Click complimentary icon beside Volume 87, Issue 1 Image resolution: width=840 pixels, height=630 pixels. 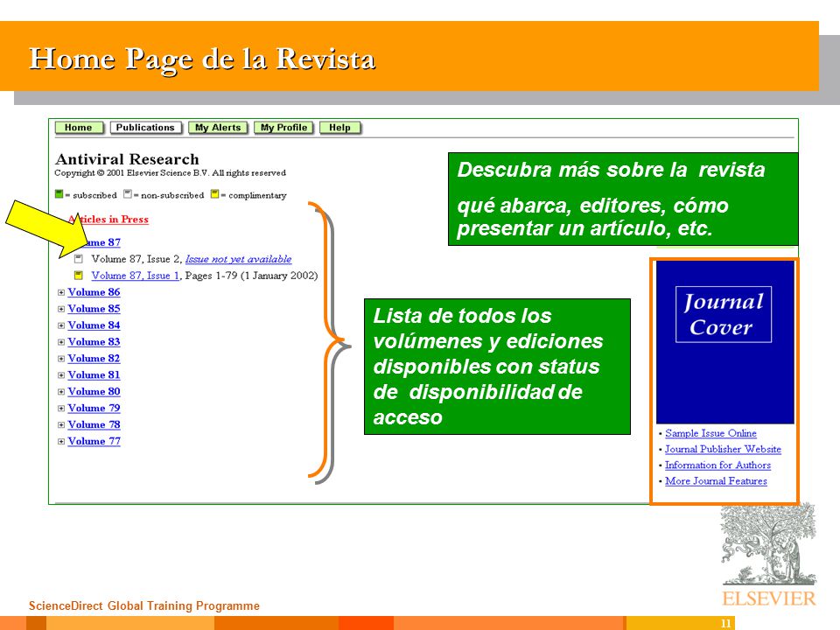(x=78, y=276)
